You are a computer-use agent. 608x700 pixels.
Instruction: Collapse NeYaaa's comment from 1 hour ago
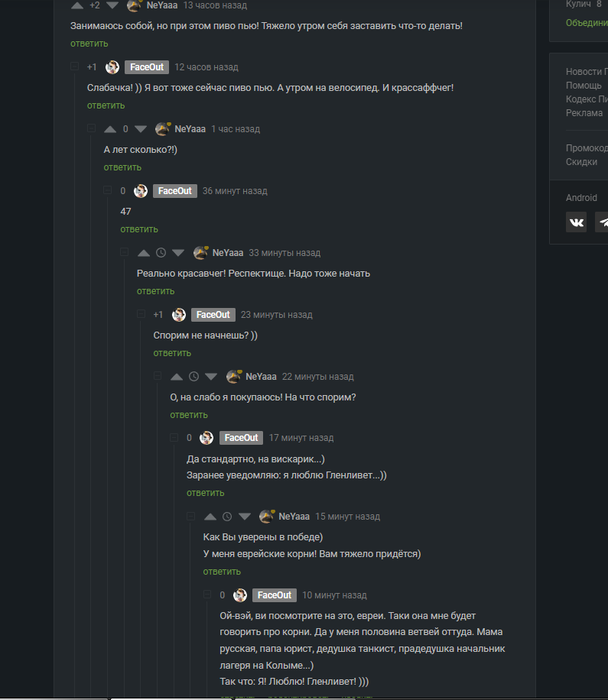point(91,128)
